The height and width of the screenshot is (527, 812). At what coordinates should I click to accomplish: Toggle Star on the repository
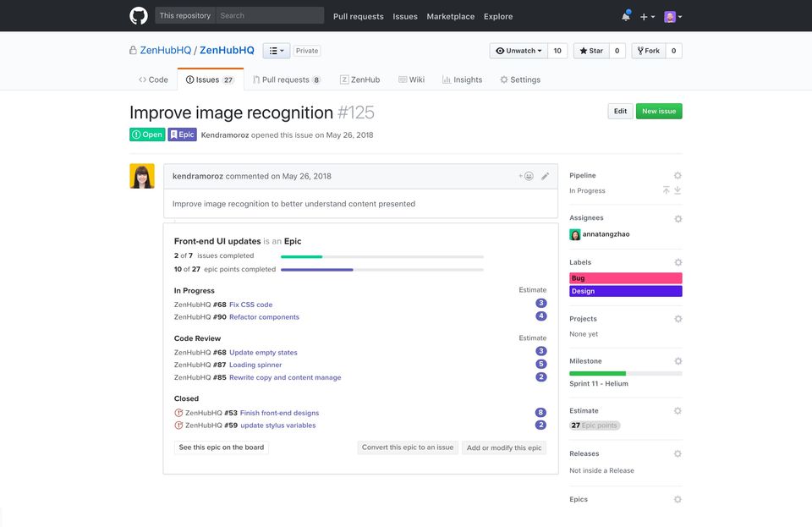tap(590, 51)
